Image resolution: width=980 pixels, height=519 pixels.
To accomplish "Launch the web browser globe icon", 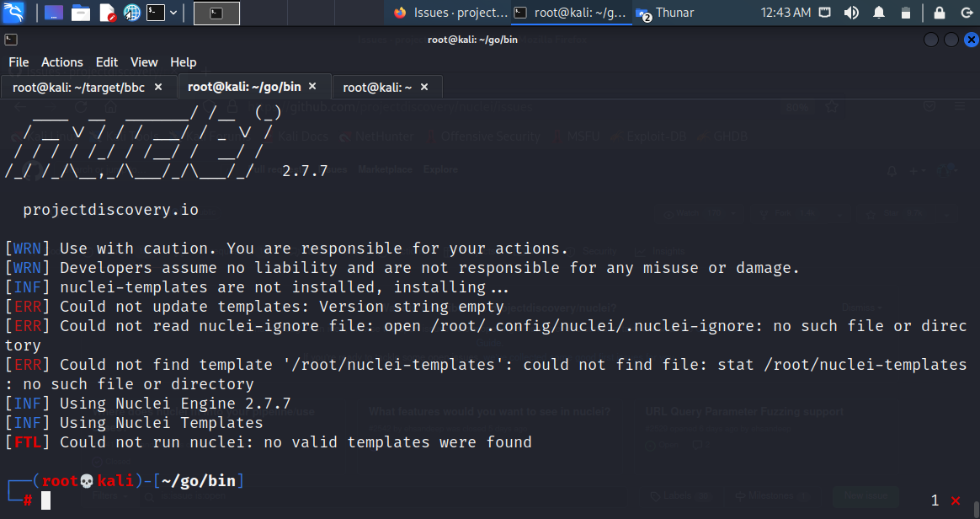I will [x=132, y=13].
